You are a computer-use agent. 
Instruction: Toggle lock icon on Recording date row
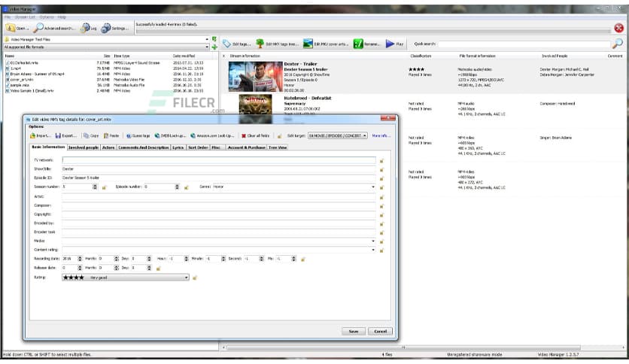[303, 259]
